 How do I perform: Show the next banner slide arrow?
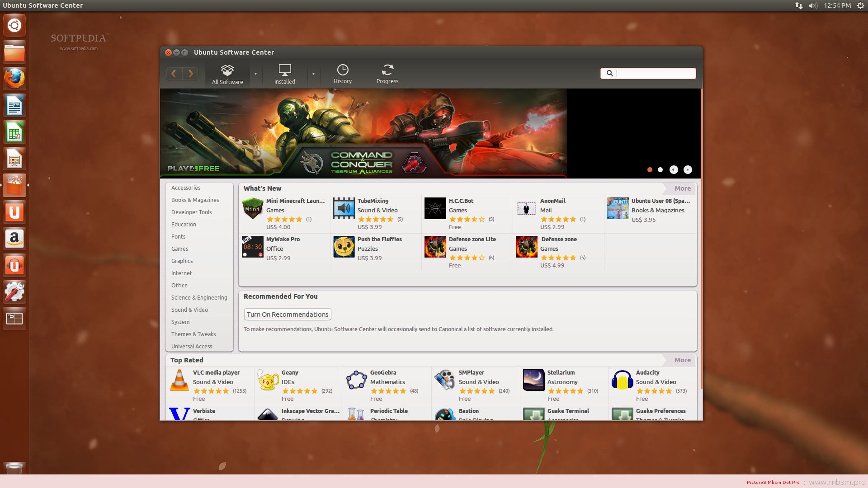(x=688, y=170)
